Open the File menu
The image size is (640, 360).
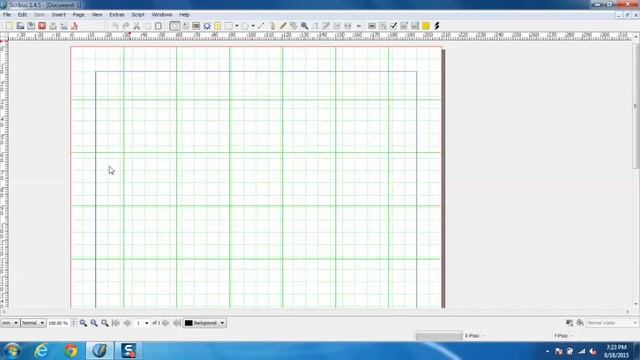(x=7, y=14)
